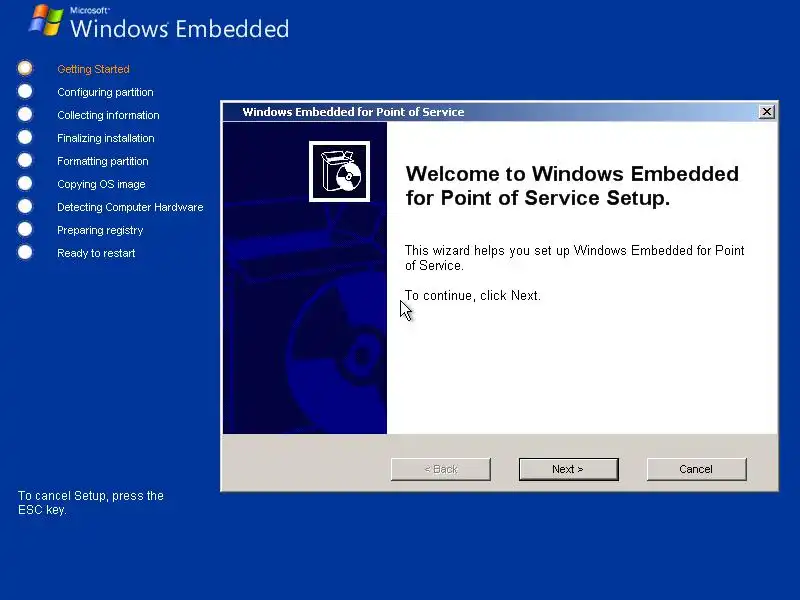The width and height of the screenshot is (800, 600).
Task: Click the Configuring partition step bullet
Action: (25, 91)
